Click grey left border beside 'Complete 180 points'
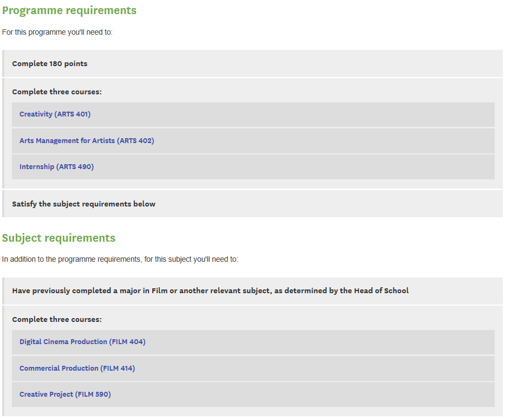This screenshot has width=505, height=420. (3, 64)
